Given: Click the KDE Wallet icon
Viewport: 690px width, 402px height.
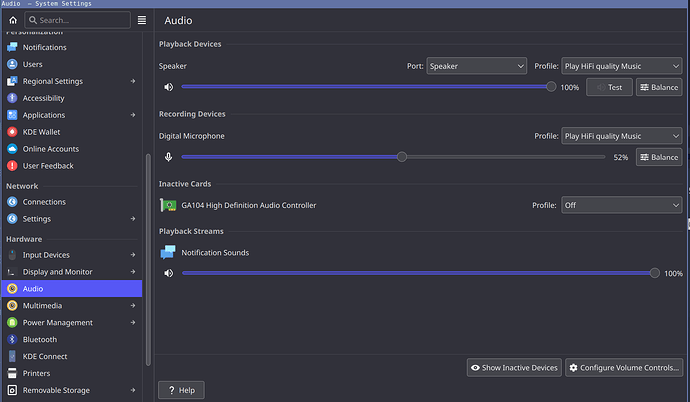Looking at the screenshot, I should tap(12, 132).
